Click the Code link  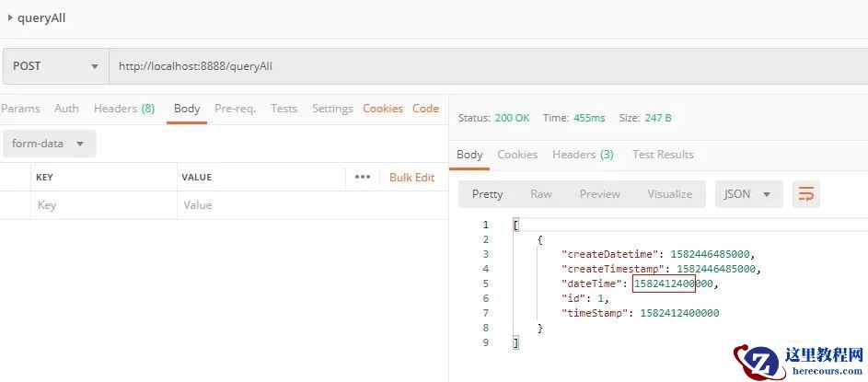pyautogui.click(x=425, y=109)
